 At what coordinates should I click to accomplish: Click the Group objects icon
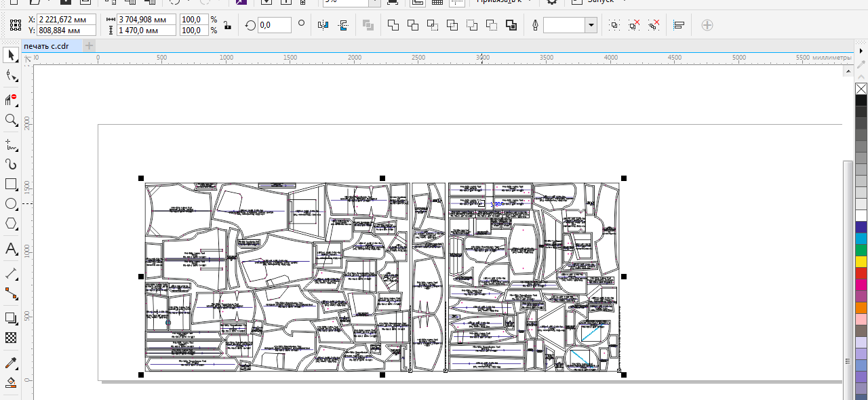[x=614, y=26]
